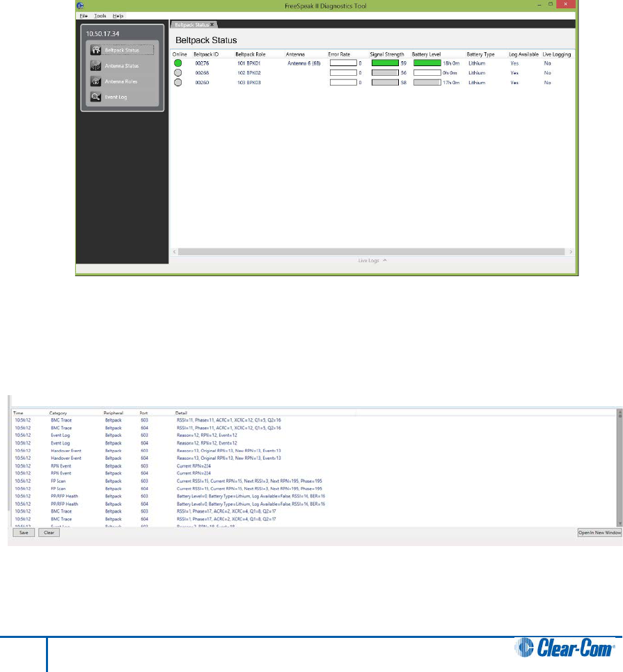The height and width of the screenshot is (672, 623).
Task: Sort by Live Logging column header
Action: [557, 54]
